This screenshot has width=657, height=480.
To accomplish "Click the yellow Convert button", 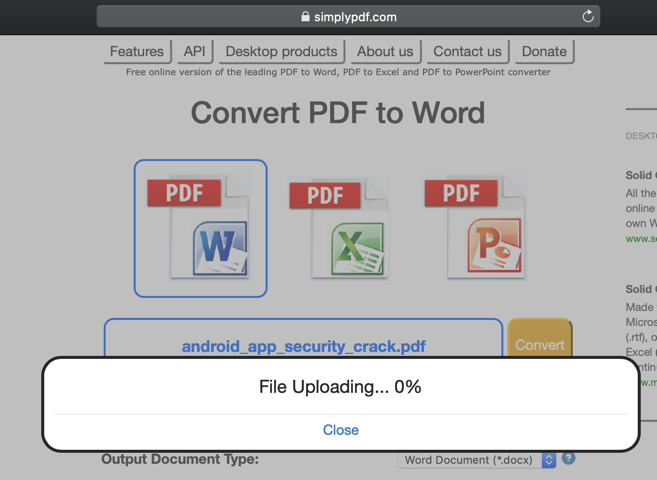I will tap(540, 338).
